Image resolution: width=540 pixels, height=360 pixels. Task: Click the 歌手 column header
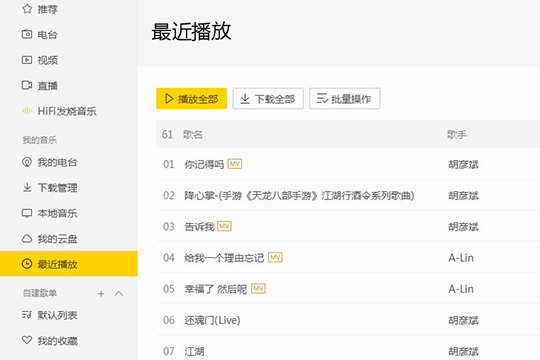click(x=457, y=134)
